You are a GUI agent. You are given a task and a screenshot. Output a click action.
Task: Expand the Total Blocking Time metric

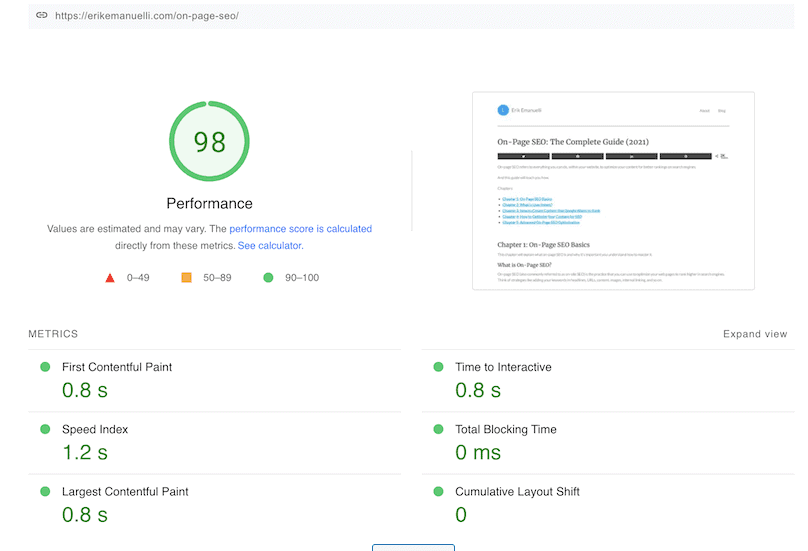pyautogui.click(x=608, y=443)
